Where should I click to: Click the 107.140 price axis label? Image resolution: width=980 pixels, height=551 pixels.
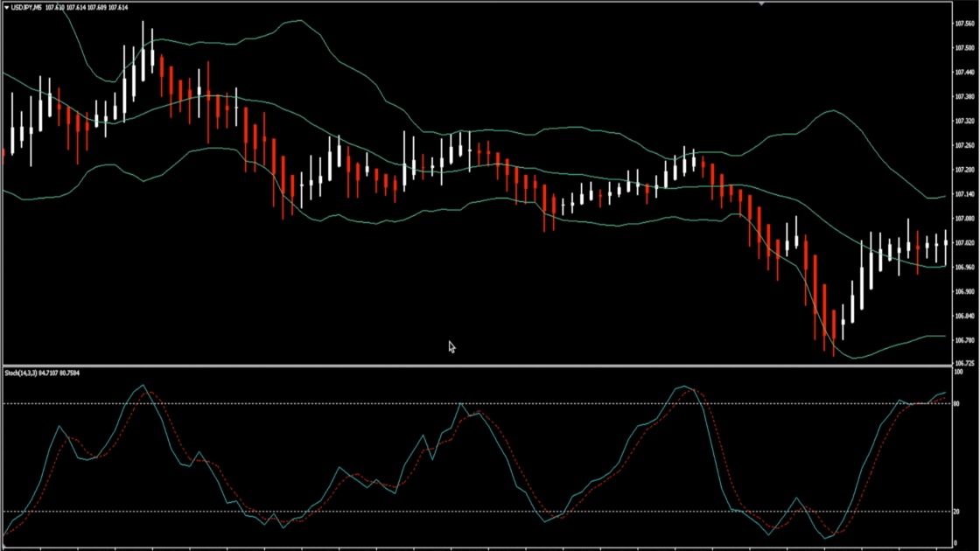pyautogui.click(x=964, y=194)
